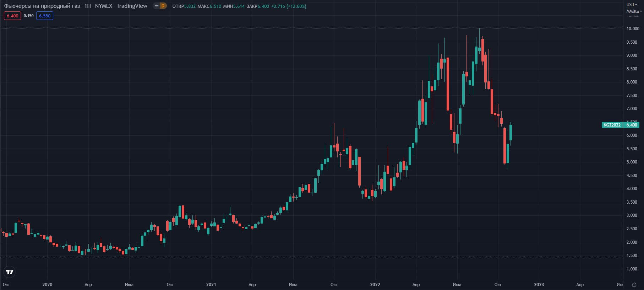Screen dimensions: 644x290
Task: Click the 2022 time axis label
Action: coord(375,285)
